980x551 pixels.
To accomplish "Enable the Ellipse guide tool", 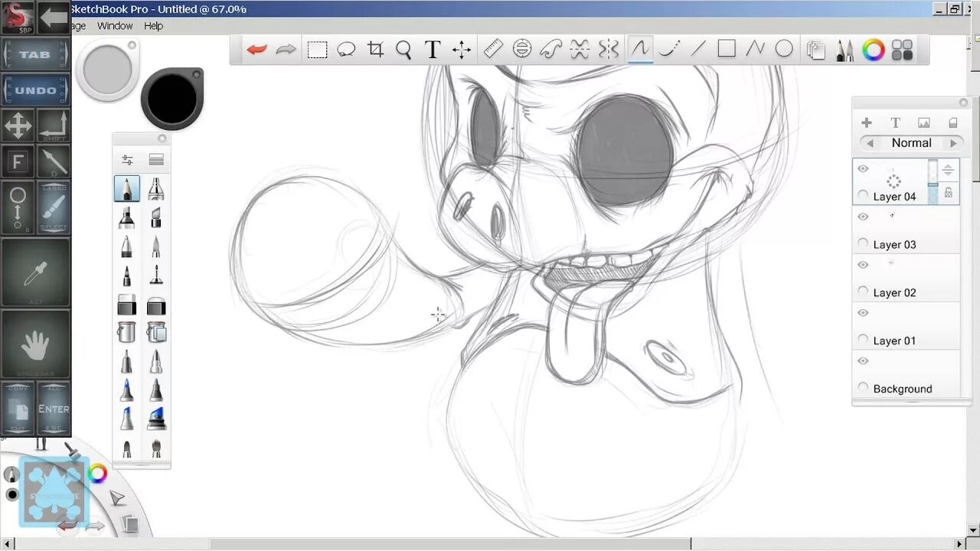I will coord(522,50).
